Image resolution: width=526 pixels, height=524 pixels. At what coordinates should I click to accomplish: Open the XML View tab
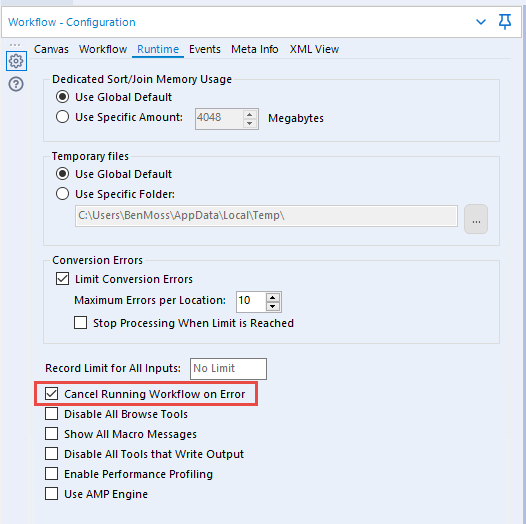pos(314,49)
